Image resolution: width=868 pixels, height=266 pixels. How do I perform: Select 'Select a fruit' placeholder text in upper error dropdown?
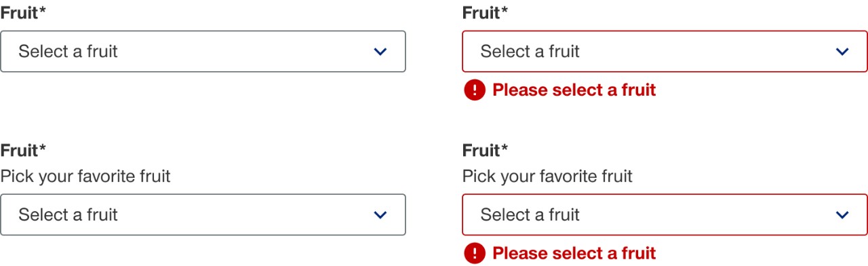coord(530,52)
